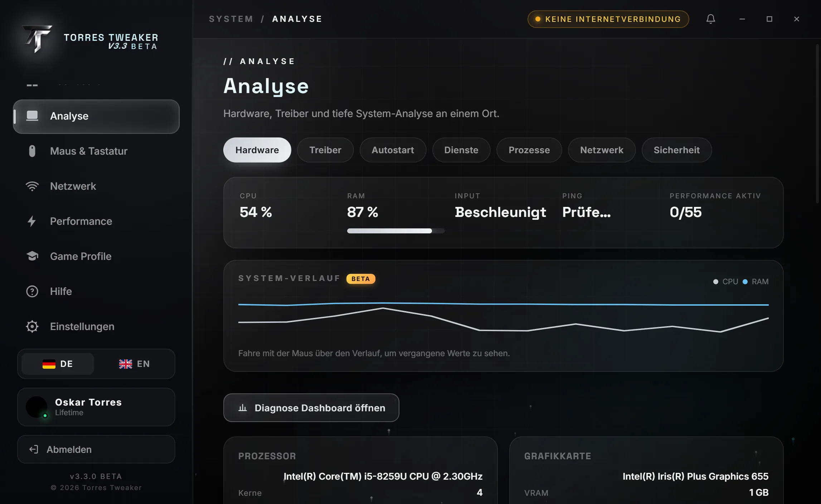The width and height of the screenshot is (821, 504).
Task: Click the logout arrow icon in Abmelden
Action: coord(34,449)
